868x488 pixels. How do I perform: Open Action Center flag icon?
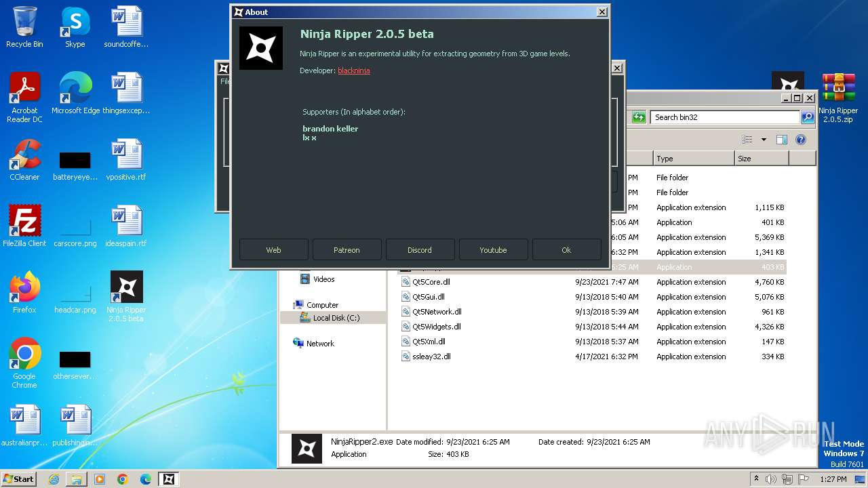coord(804,479)
